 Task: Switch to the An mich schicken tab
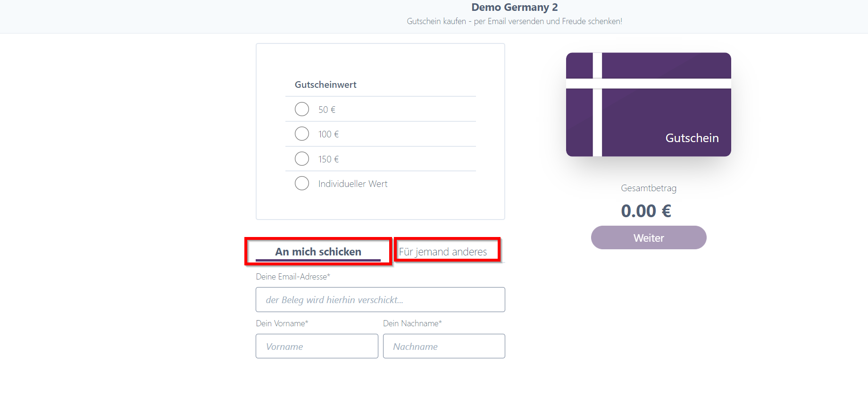tap(318, 252)
